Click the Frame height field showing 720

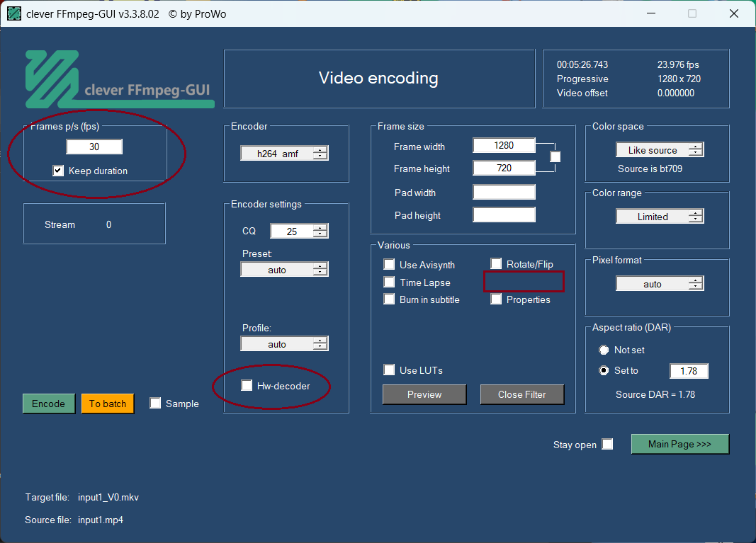pyautogui.click(x=504, y=168)
